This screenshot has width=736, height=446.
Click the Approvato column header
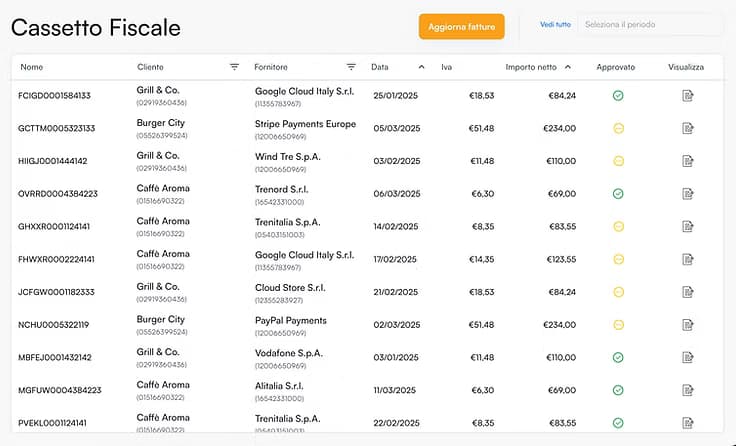point(615,67)
